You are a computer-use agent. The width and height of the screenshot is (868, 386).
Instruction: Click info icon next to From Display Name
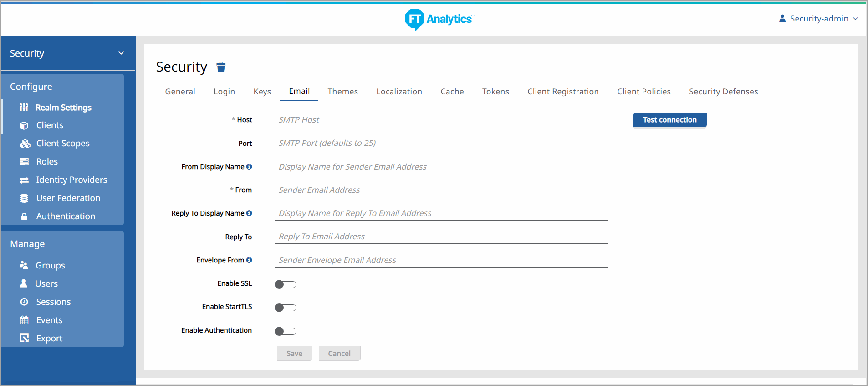[x=249, y=167]
